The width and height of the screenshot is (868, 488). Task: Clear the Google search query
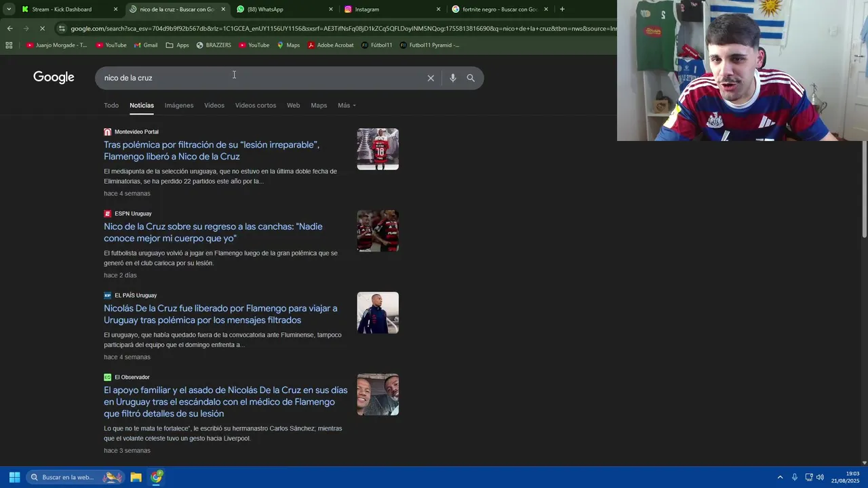431,78
